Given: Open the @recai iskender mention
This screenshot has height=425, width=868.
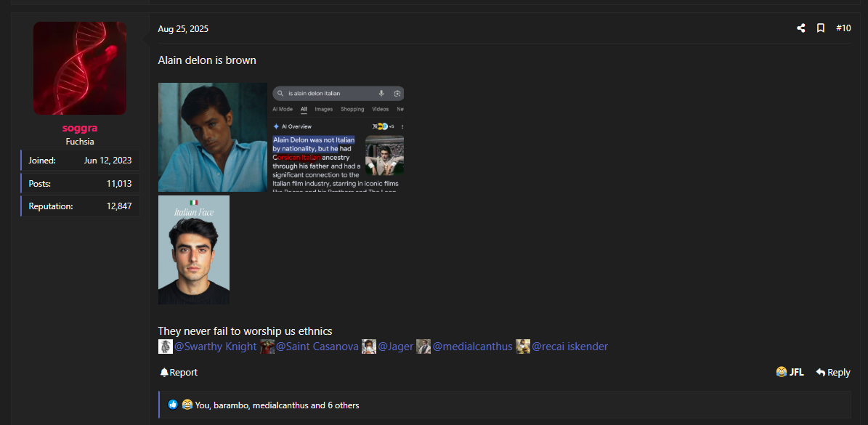Looking at the screenshot, I should pos(569,347).
